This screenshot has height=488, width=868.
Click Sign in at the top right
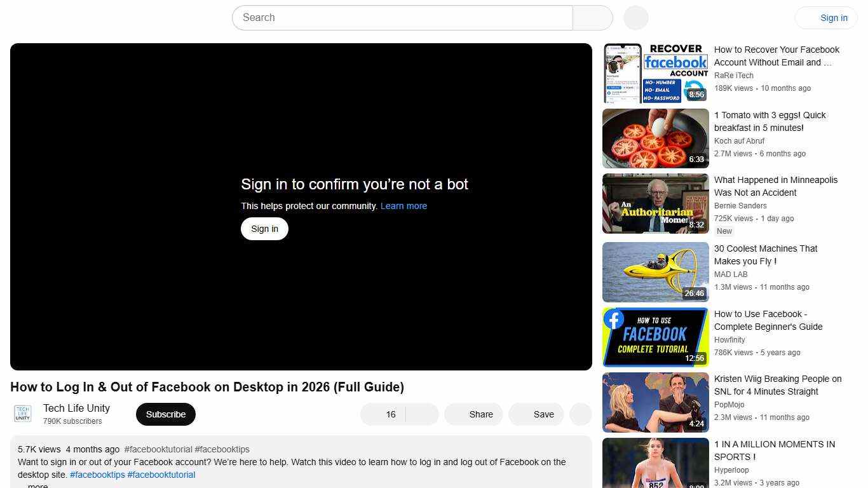pos(833,18)
